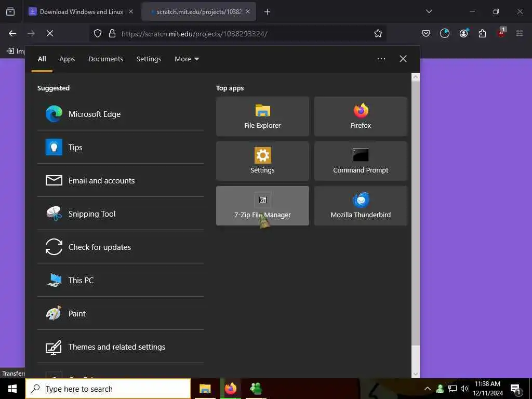This screenshot has width=532, height=399.
Task: Close the Download Windows and Linux tab
Action: (131, 11)
